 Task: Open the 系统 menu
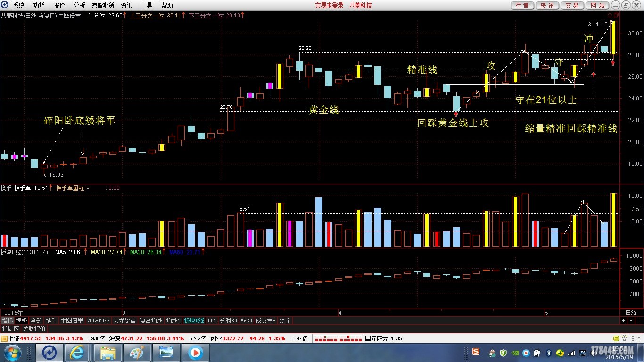point(19,5)
